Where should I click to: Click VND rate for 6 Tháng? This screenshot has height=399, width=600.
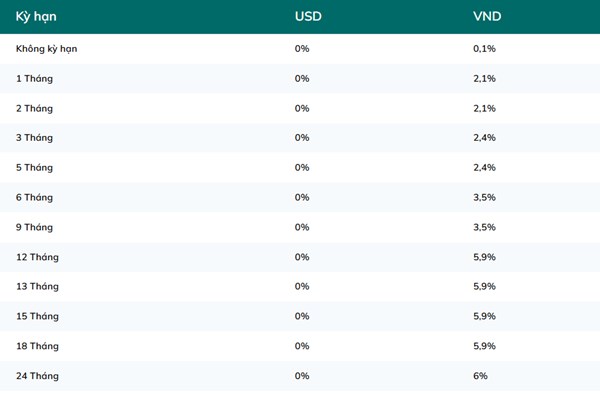484,197
